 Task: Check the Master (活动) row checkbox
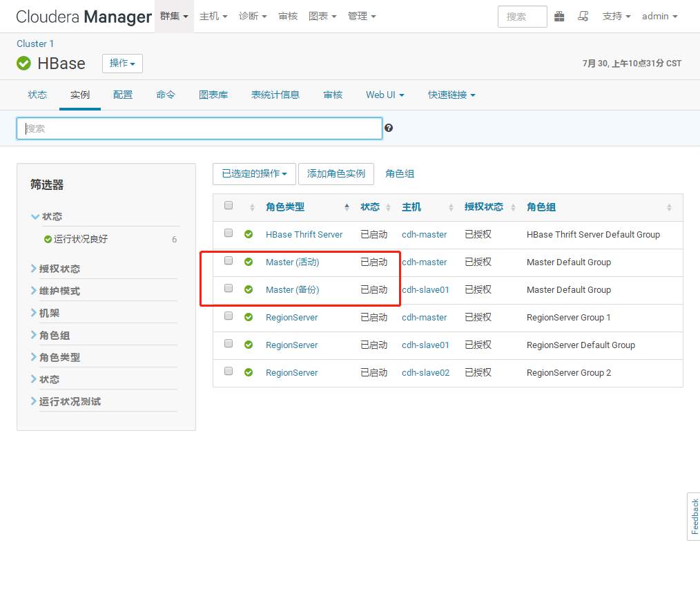point(229,261)
